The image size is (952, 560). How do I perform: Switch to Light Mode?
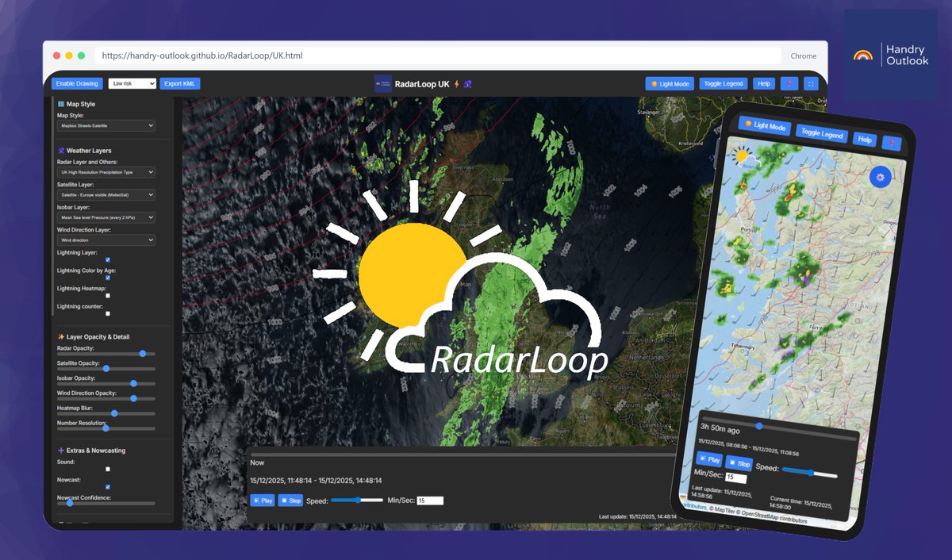(670, 83)
